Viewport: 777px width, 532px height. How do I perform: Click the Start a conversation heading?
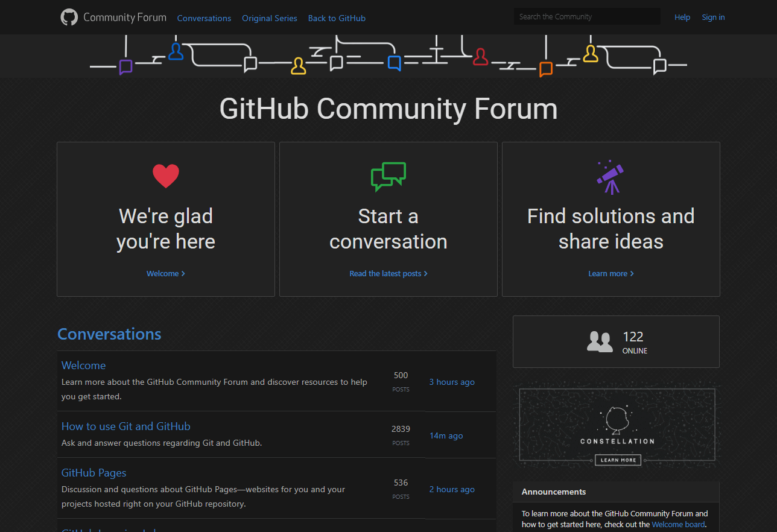(x=388, y=229)
